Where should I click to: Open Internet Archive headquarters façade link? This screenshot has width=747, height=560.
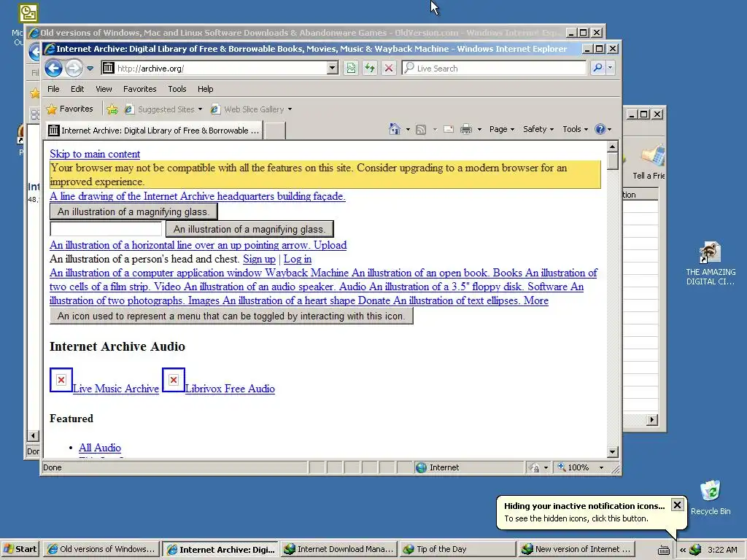pyautogui.click(x=198, y=196)
